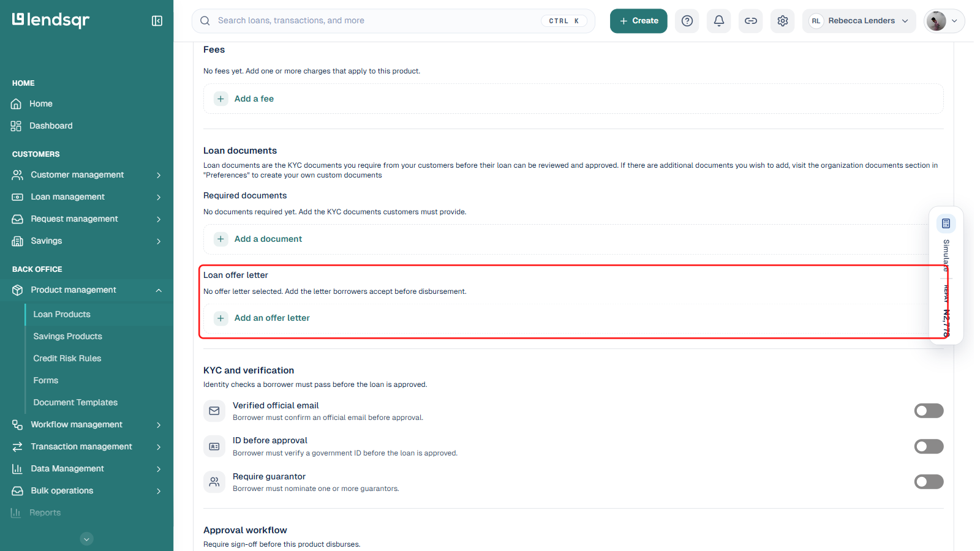Click Add an offer letter link
Image resolution: width=980 pixels, height=551 pixels.
pos(272,318)
